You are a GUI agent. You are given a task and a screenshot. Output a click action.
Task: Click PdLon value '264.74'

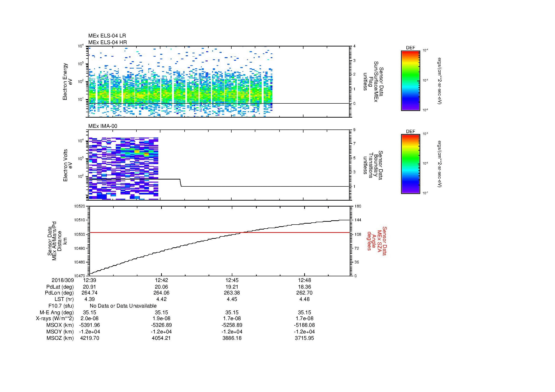[90, 293]
